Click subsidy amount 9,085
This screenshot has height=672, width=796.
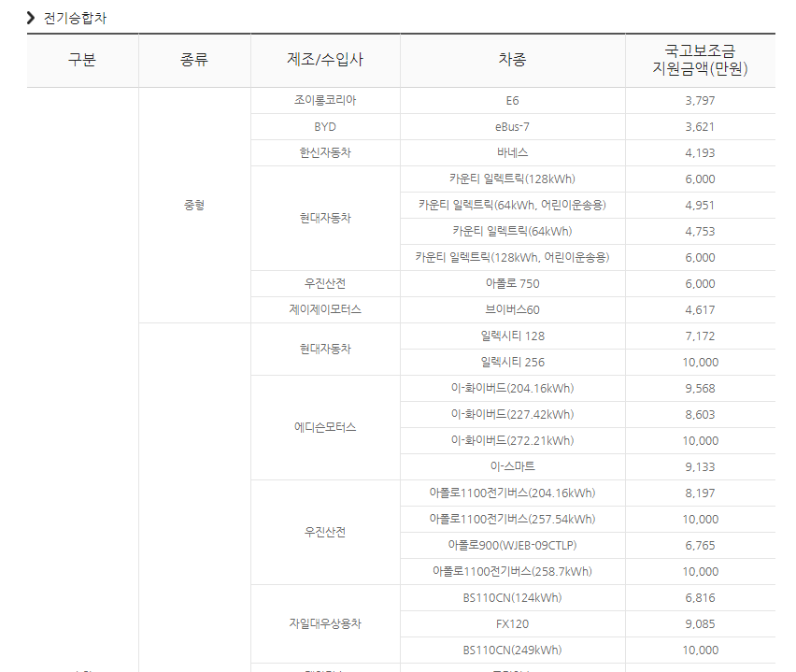tap(700, 623)
